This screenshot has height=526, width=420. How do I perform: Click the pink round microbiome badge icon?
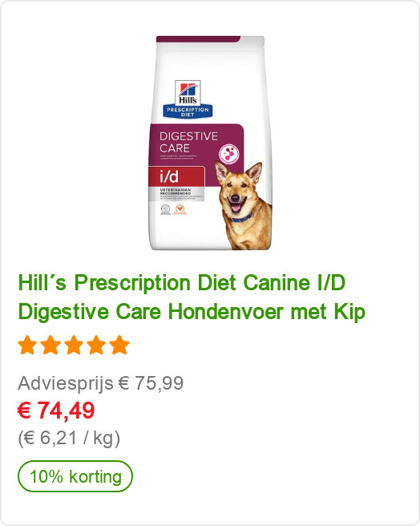click(228, 154)
